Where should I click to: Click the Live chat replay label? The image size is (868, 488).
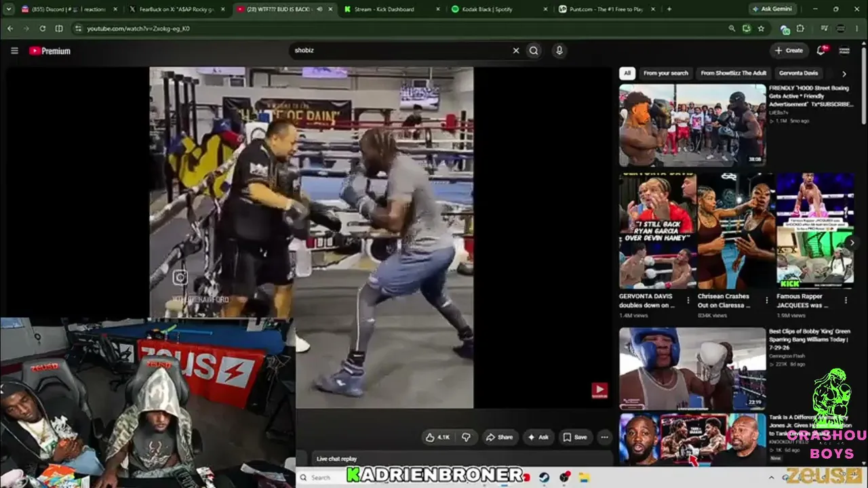[x=336, y=459]
